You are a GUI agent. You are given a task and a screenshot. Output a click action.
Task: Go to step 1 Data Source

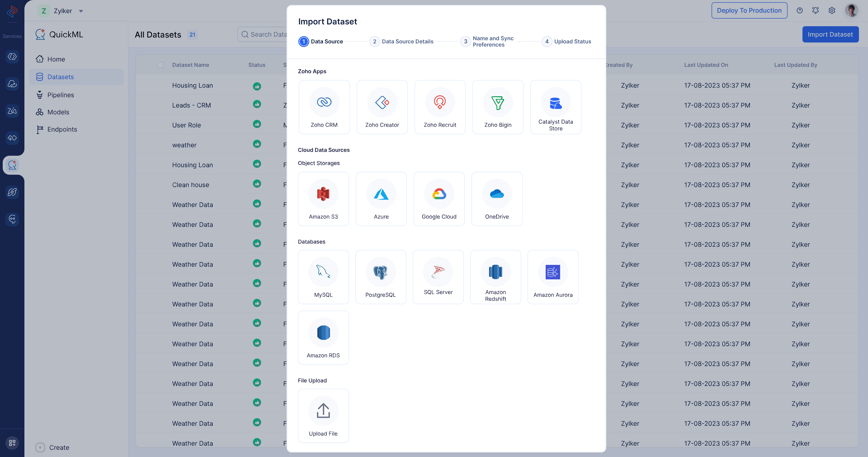(321, 41)
